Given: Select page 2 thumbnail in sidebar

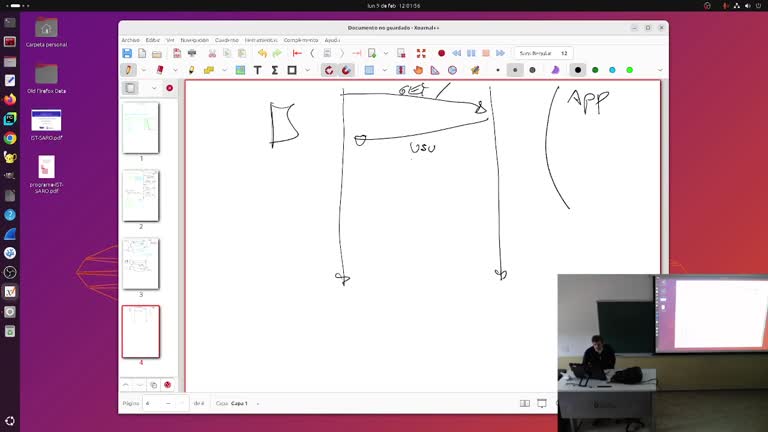Looking at the screenshot, I should tap(140, 195).
